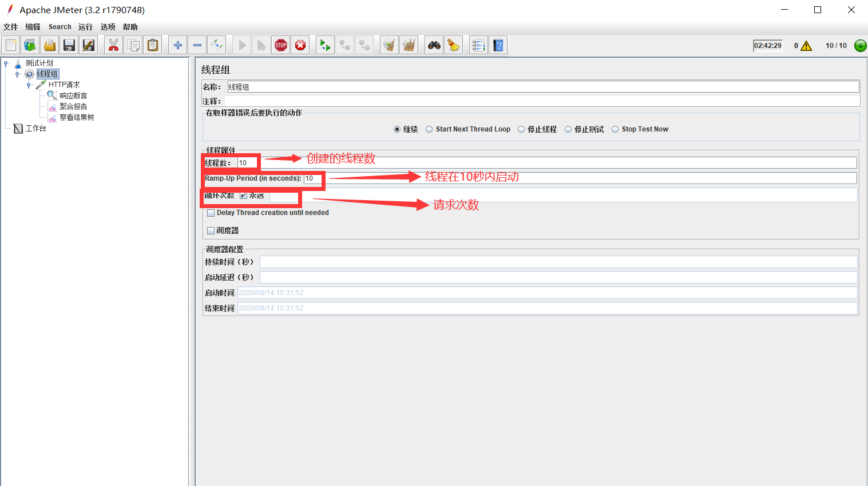Click the 结束时间 end time field
The width and height of the screenshot is (868, 486).
547,308
